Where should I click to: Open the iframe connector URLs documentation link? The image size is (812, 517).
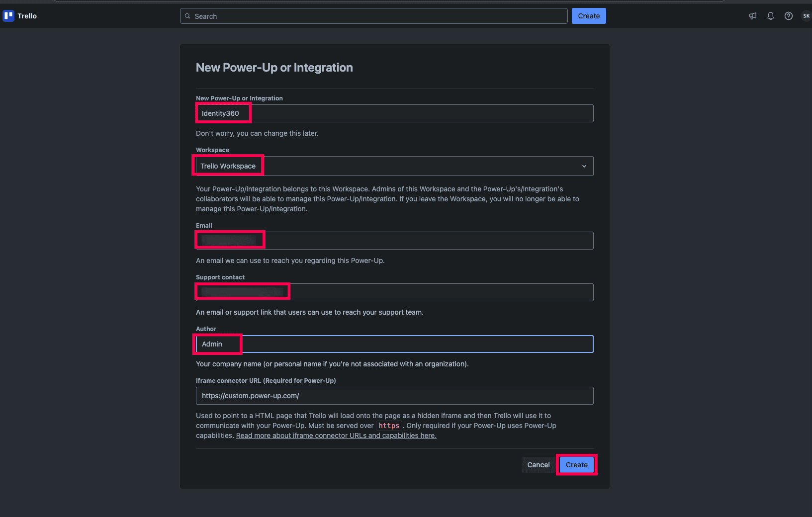(336, 435)
